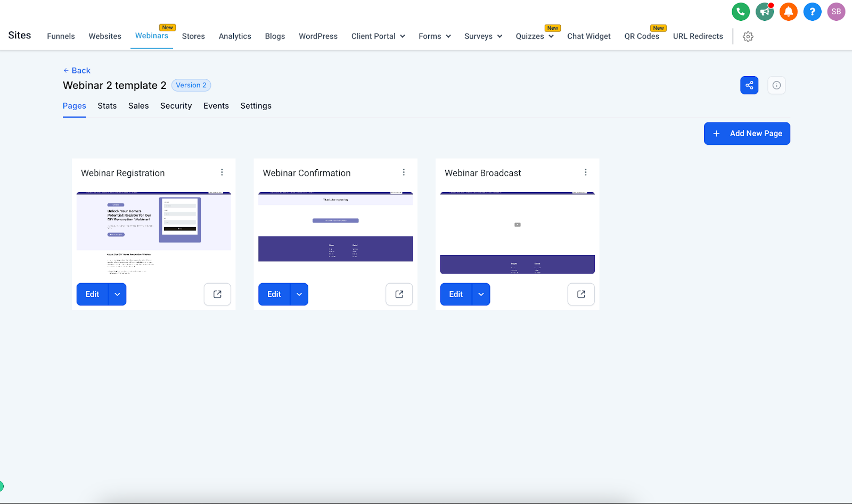Go to the Funnels section
This screenshot has width=852, height=504.
pyautogui.click(x=61, y=36)
